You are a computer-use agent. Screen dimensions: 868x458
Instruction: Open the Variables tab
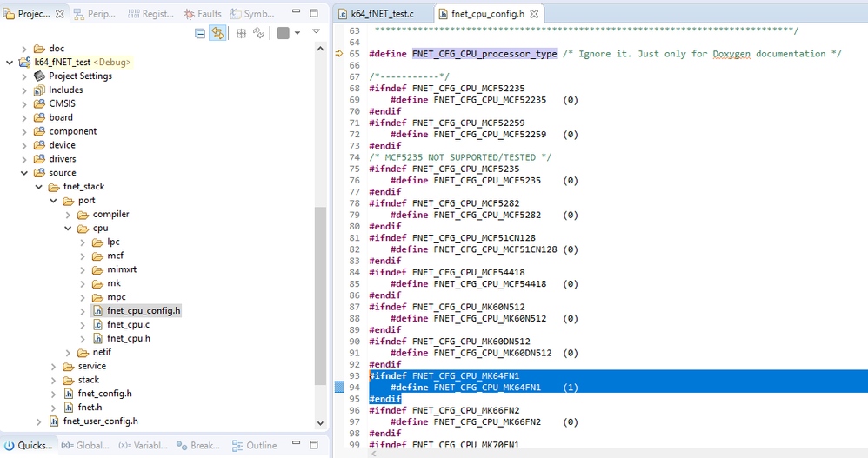[x=143, y=445]
